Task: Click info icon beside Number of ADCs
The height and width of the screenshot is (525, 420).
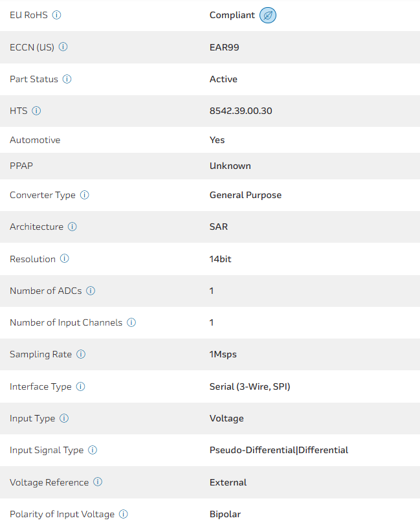Action: (x=91, y=291)
